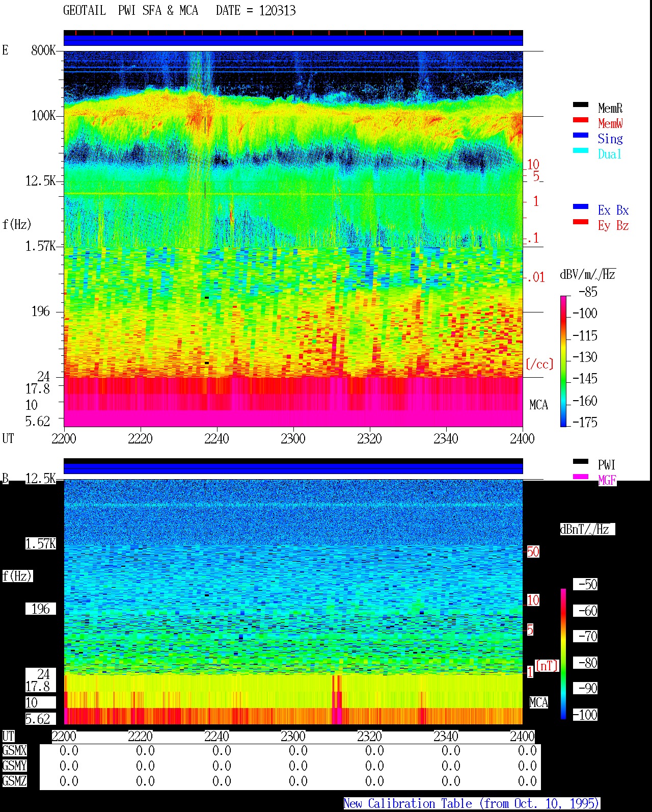Click the GEOTAIL PWI SFA & MCA title
Screen dimensions: 652x812
179,11
